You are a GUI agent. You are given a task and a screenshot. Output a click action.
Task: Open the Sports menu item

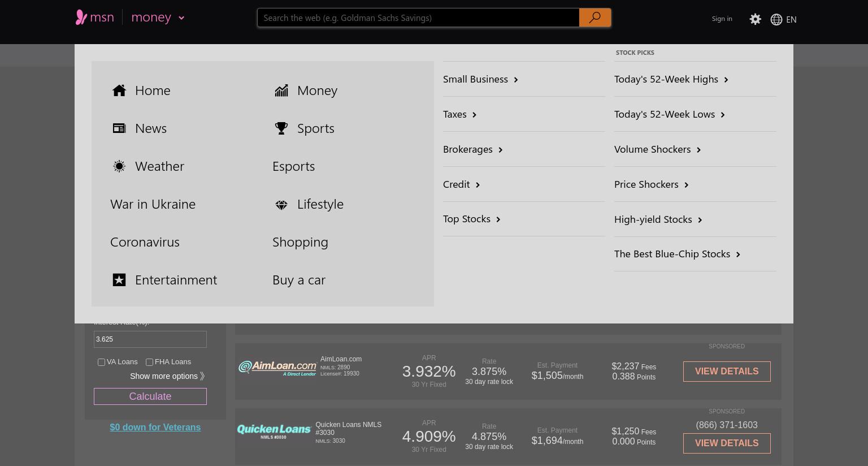(x=316, y=128)
